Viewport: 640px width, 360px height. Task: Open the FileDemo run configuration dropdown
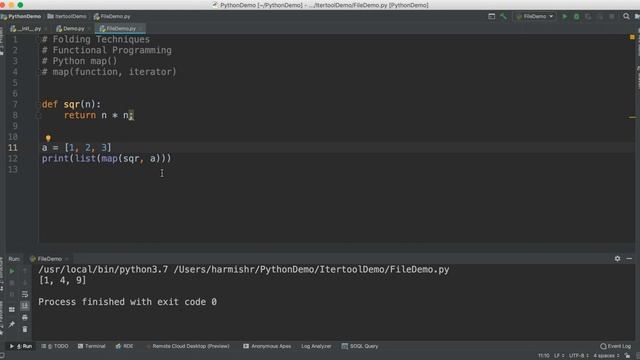pyautogui.click(x=535, y=16)
